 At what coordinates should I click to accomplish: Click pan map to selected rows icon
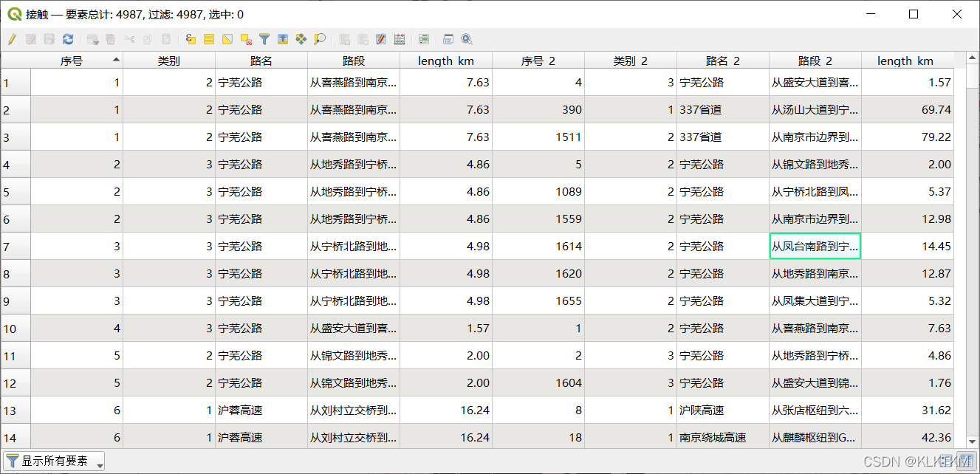pos(301,39)
